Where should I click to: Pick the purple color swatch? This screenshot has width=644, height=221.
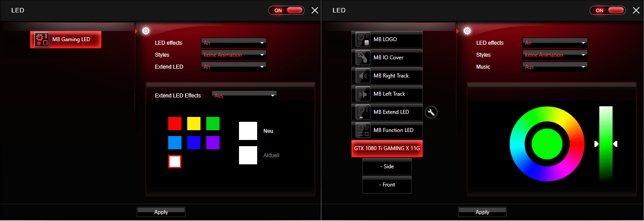(213, 143)
